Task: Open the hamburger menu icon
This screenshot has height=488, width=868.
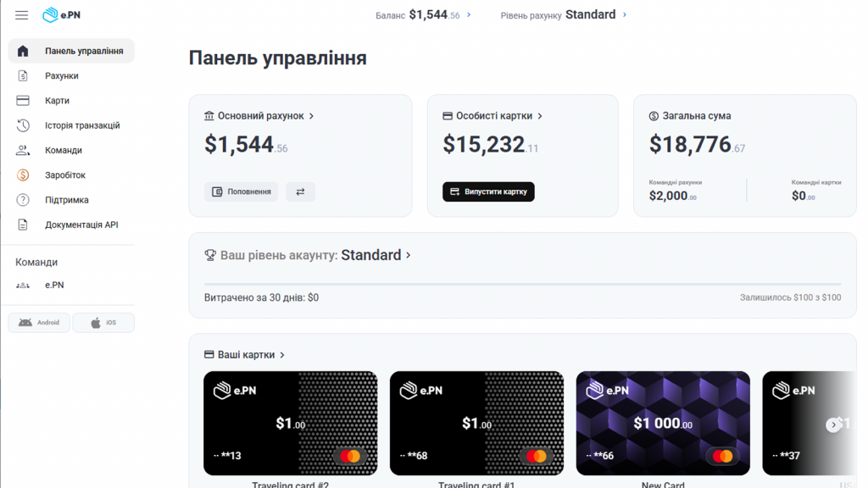Action: (x=22, y=15)
